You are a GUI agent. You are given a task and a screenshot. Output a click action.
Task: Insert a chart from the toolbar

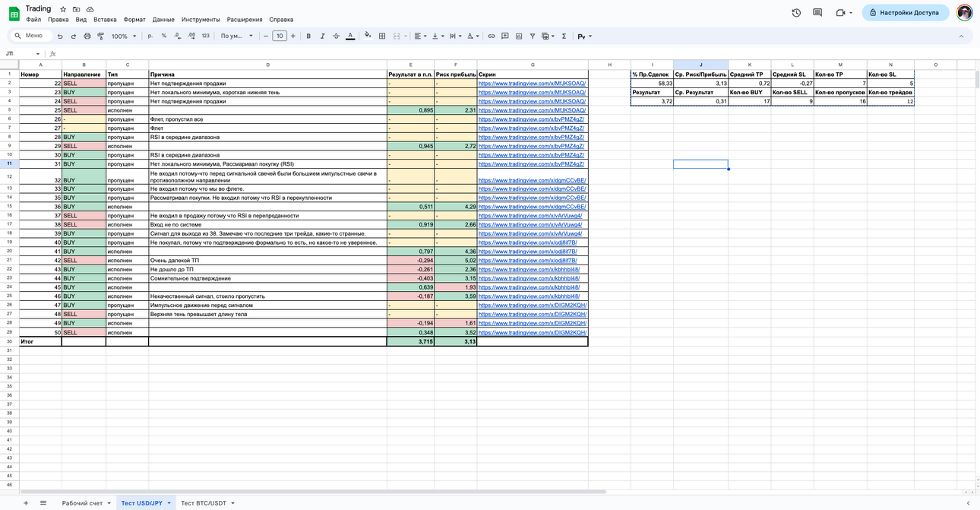click(519, 36)
